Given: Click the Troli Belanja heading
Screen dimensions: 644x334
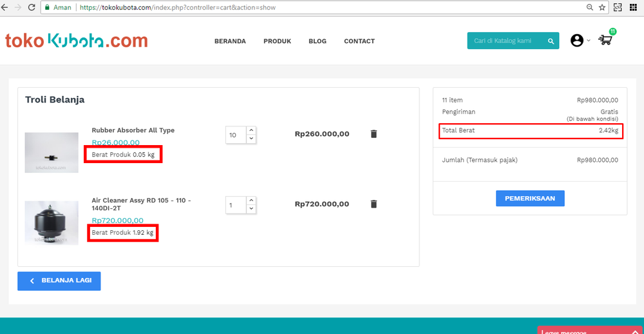Looking at the screenshot, I should [55, 99].
